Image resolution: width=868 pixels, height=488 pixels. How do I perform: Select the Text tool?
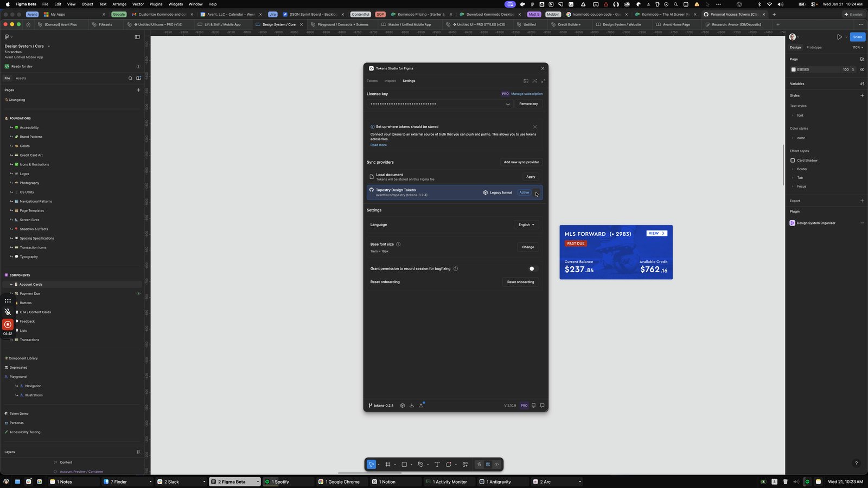coord(437,464)
